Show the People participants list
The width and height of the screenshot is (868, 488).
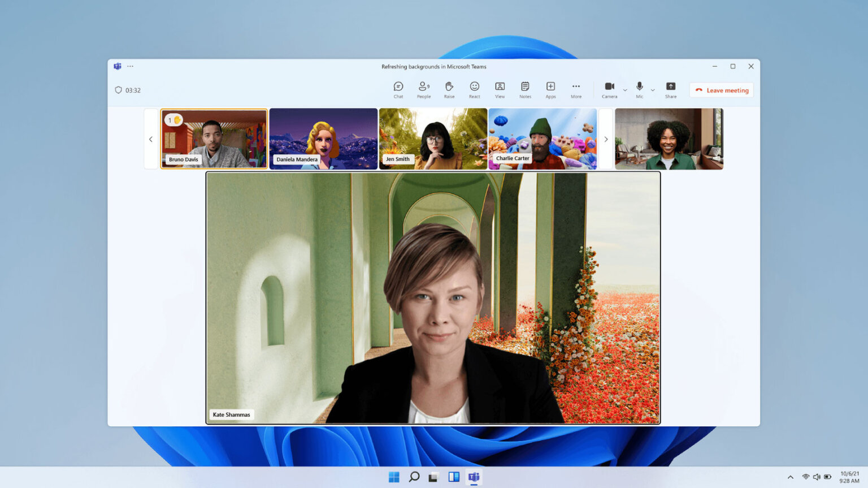[x=423, y=89]
